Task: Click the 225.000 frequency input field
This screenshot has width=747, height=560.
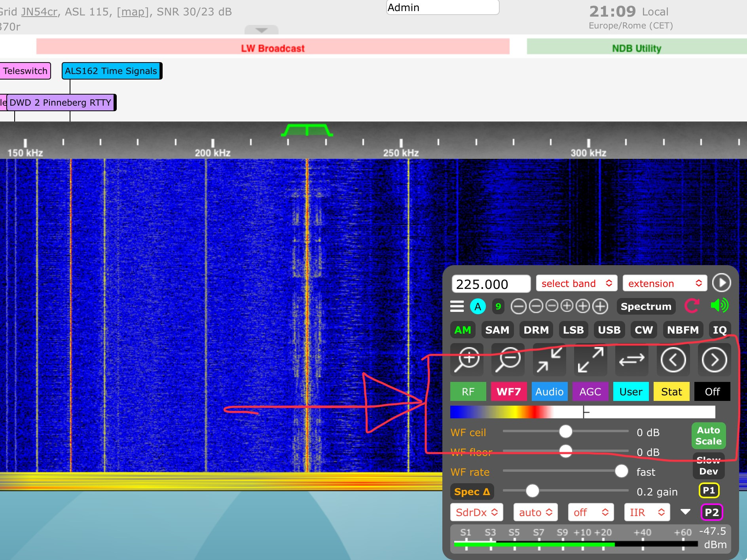Action: [x=491, y=284]
